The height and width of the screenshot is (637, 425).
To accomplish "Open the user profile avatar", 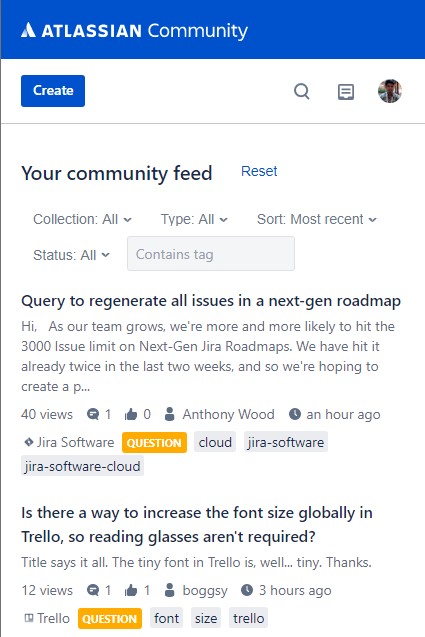I will tap(390, 91).
